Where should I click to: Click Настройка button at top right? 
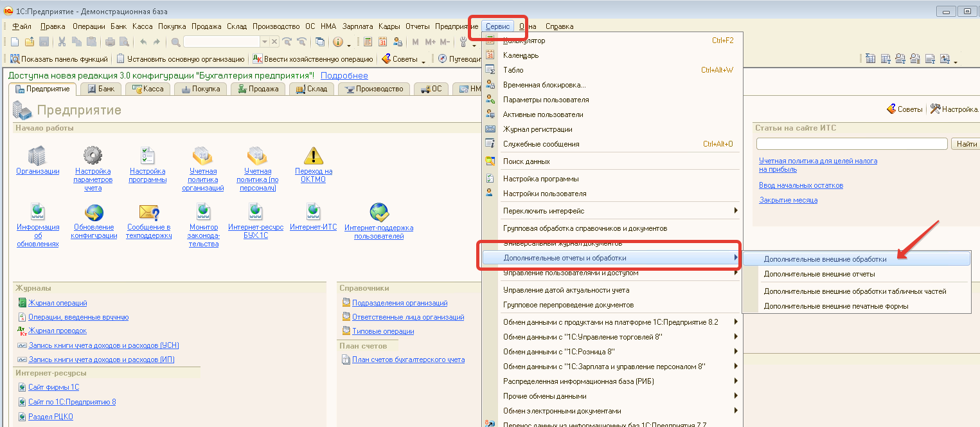[x=955, y=109]
